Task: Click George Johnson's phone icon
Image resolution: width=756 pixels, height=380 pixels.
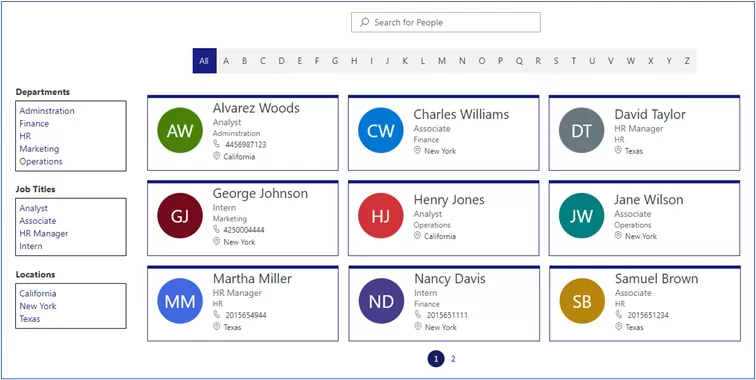Action: click(x=216, y=230)
